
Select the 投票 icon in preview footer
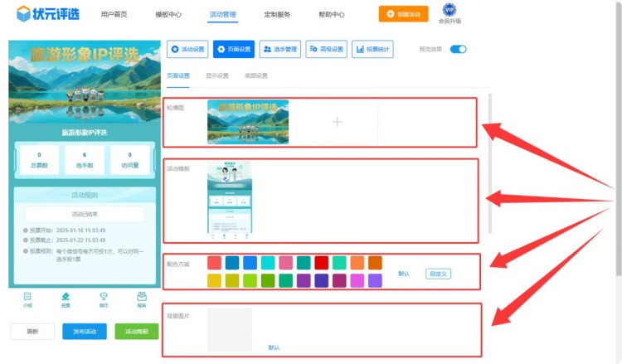(66, 299)
